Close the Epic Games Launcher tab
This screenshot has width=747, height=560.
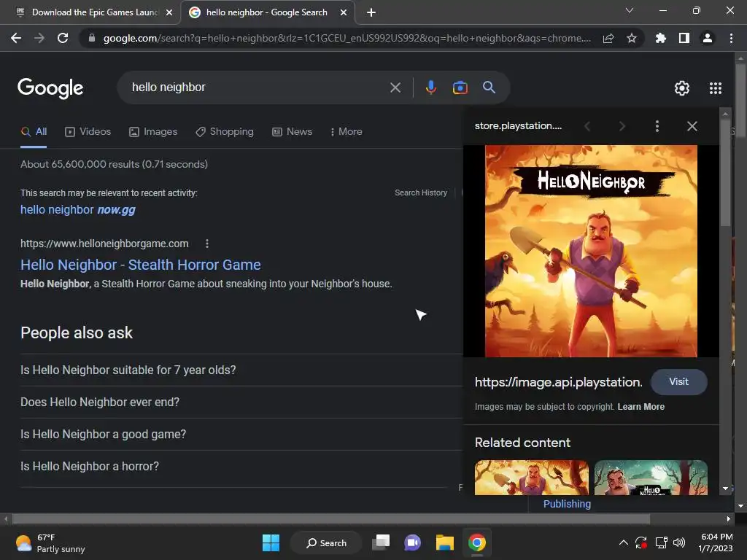tap(169, 12)
